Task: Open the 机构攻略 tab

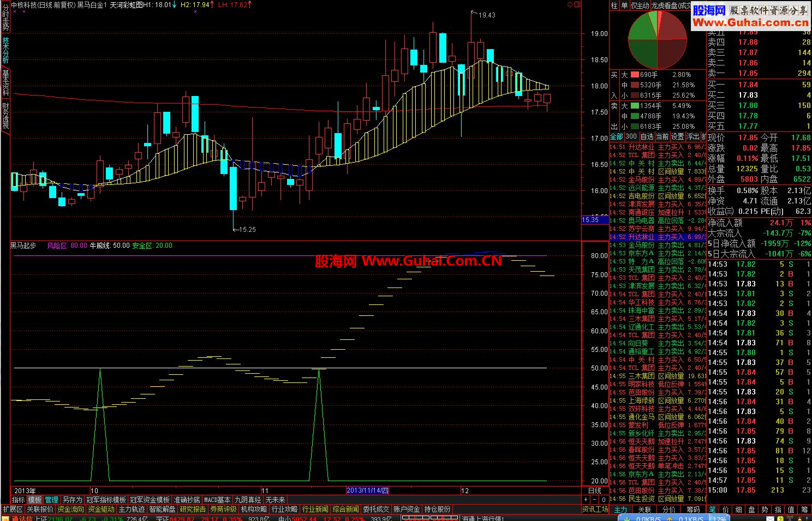Action: click(x=254, y=509)
